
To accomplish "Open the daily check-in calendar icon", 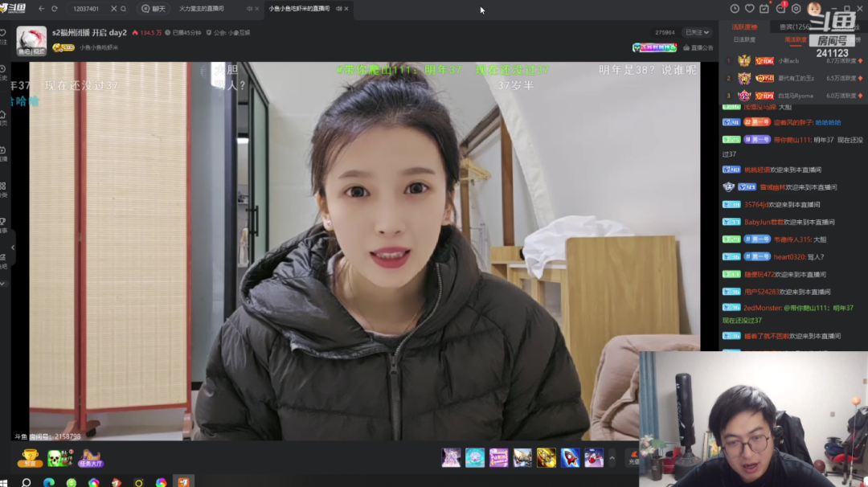I will click(764, 8).
